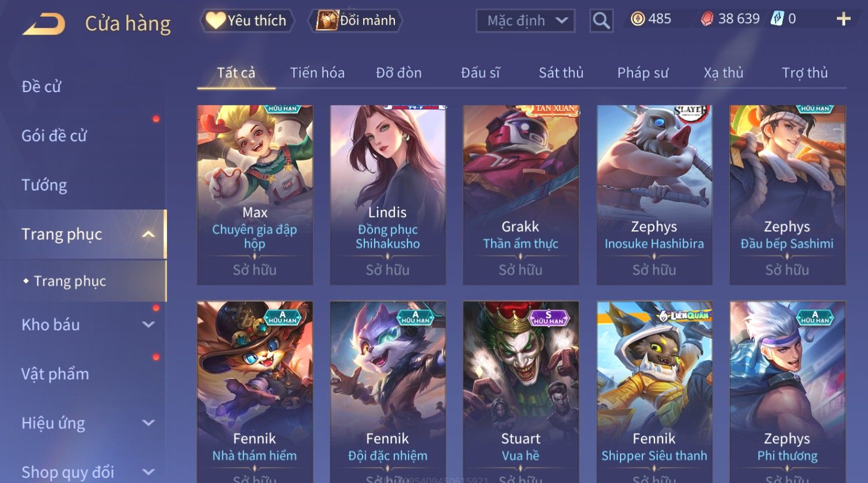Screen dimensions: 868x483
Task: Open the Mặc định sort dropdown
Action: pos(526,21)
